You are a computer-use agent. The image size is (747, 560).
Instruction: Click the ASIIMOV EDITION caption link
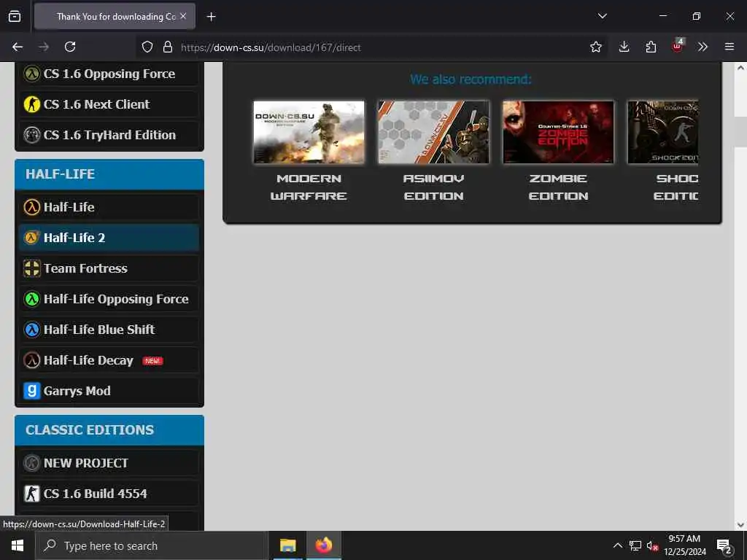click(433, 187)
